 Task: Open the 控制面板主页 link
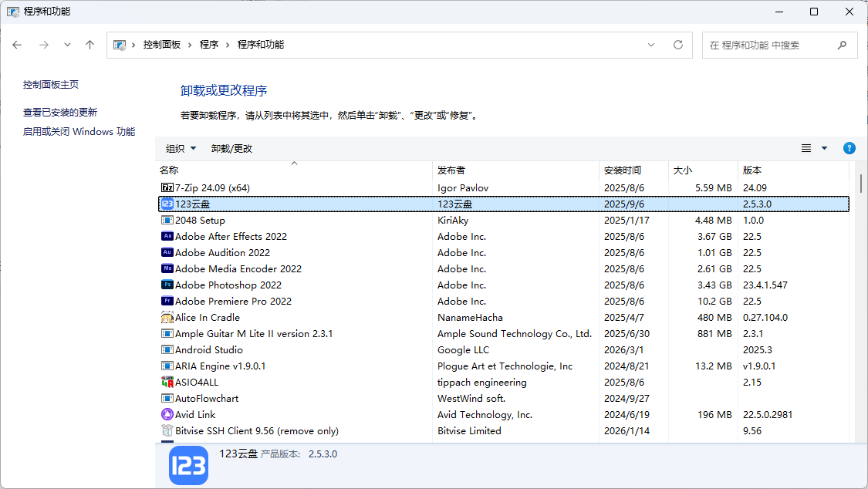[51, 85]
